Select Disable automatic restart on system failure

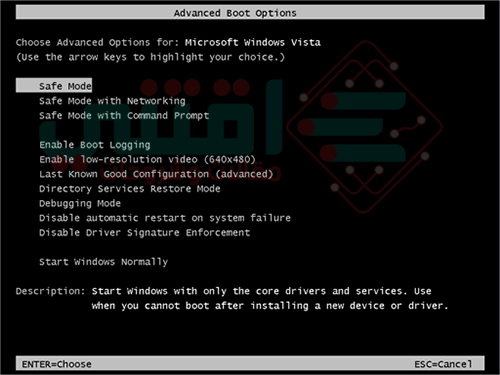point(165,218)
